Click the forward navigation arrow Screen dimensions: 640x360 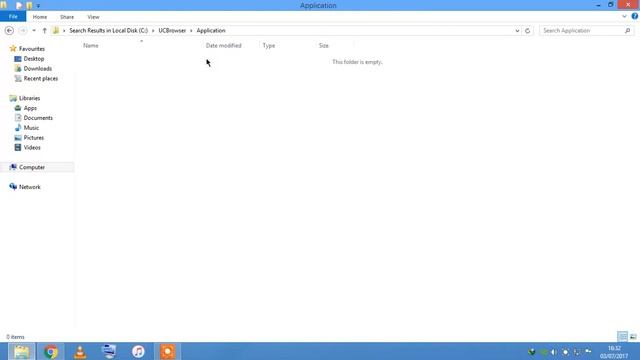[x=22, y=31]
